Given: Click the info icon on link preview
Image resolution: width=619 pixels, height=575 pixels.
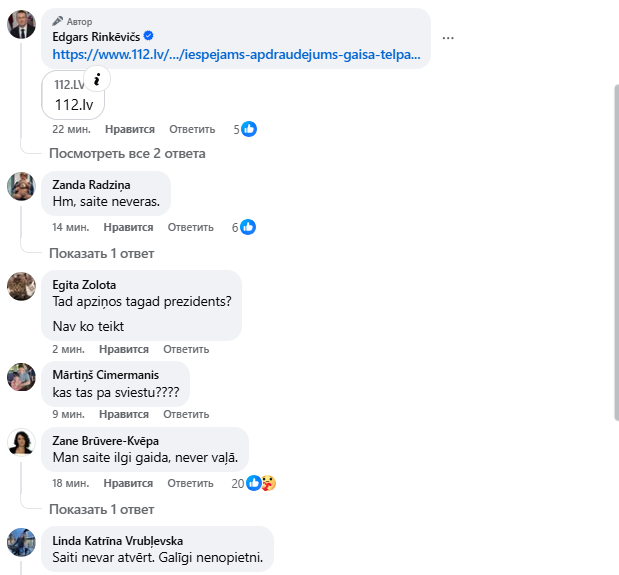Looking at the screenshot, I should (x=97, y=80).
